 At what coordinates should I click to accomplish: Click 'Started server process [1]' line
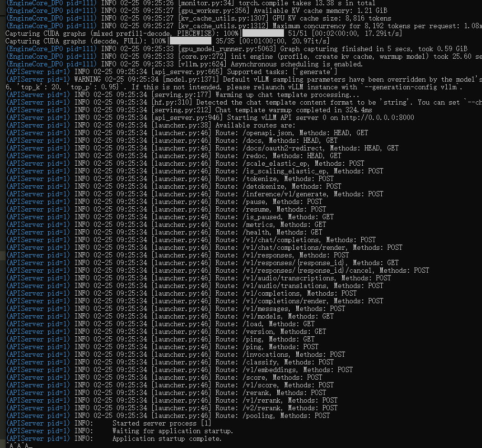(x=162, y=423)
